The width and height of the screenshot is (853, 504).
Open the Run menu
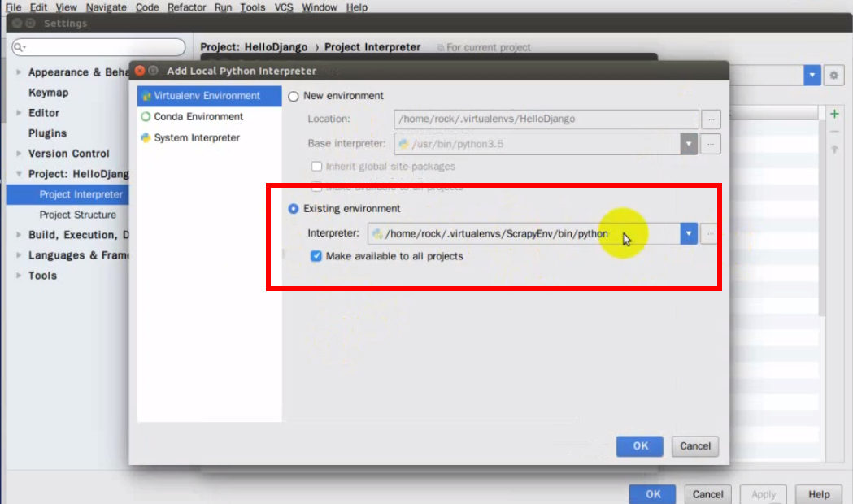pyautogui.click(x=223, y=7)
